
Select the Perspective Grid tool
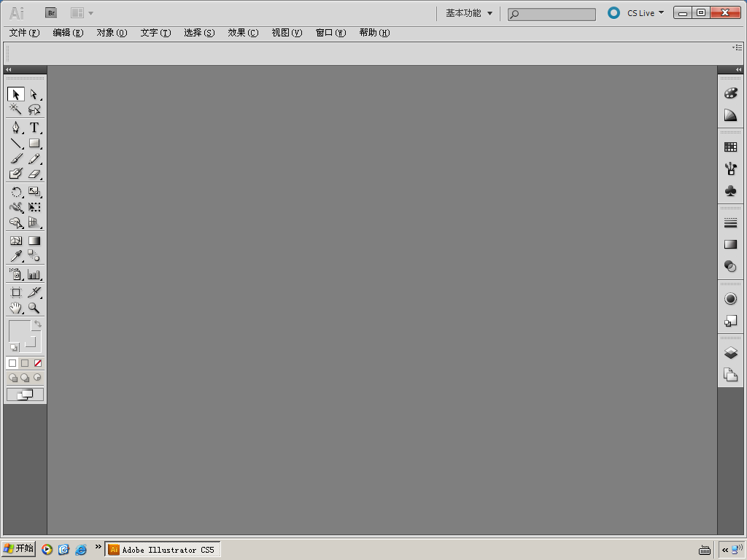point(34,222)
